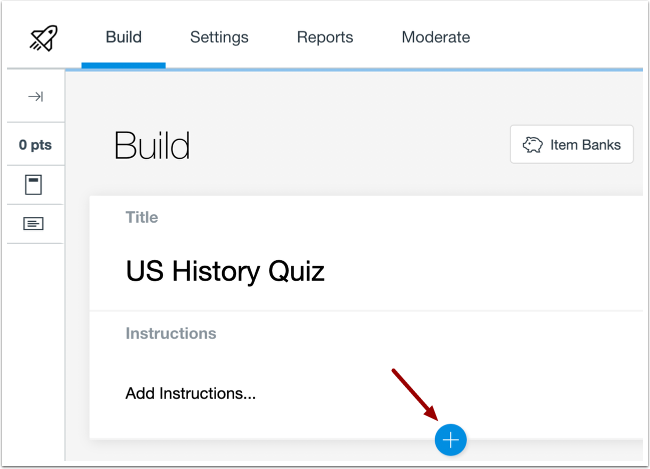
Task: Click the sidebar page icon under 0 pts
Action: (35, 184)
